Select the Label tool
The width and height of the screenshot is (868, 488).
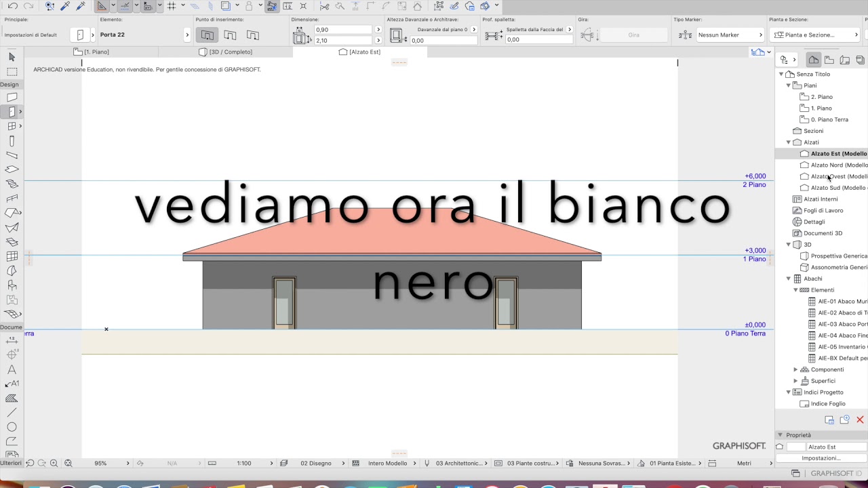(x=12, y=384)
